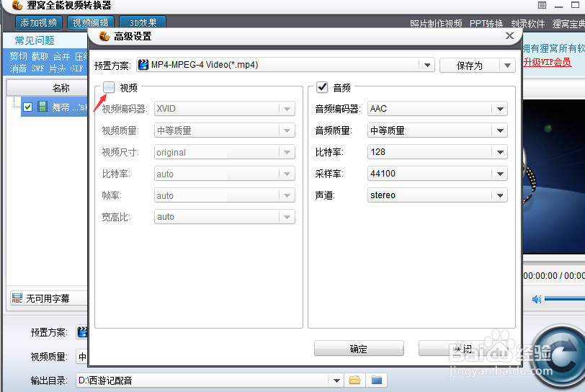Click the 确定 button

point(359,348)
